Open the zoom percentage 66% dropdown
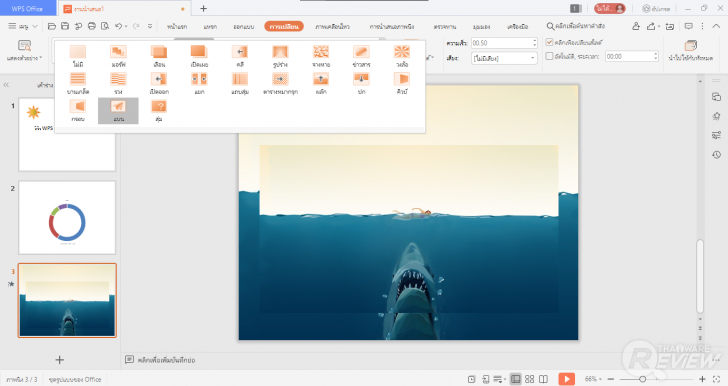 pyautogui.click(x=593, y=379)
